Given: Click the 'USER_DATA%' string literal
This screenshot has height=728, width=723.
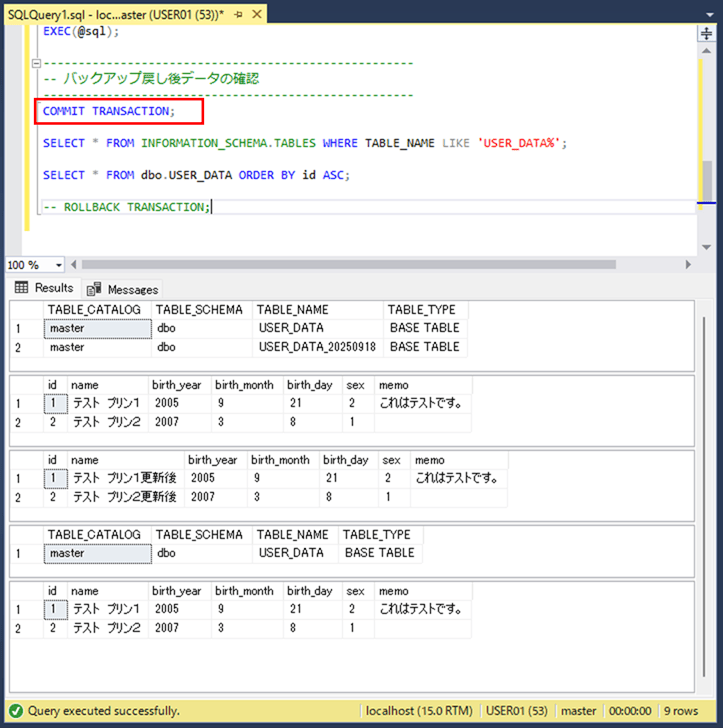Looking at the screenshot, I should (519, 143).
